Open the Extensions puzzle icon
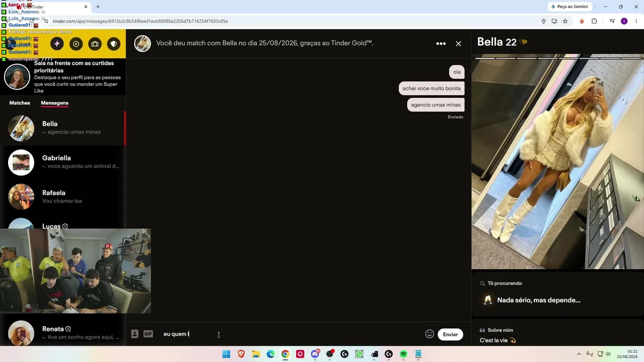644x362 pixels. pos(594,21)
